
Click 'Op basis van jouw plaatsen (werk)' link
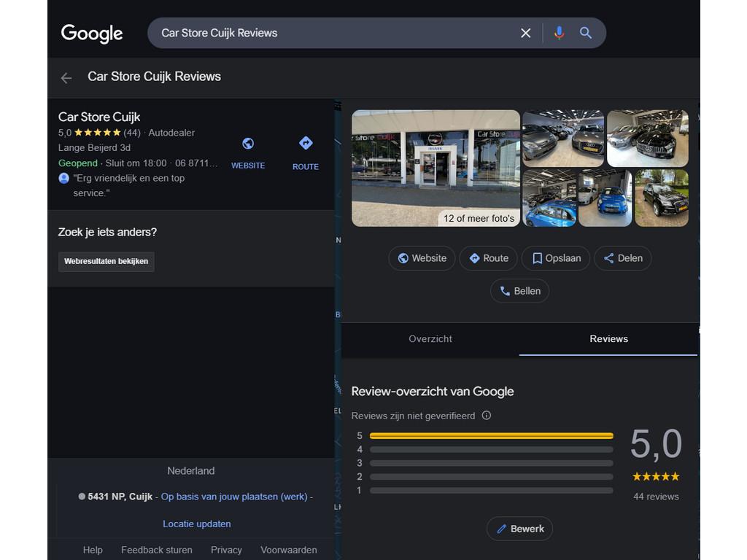click(x=234, y=497)
